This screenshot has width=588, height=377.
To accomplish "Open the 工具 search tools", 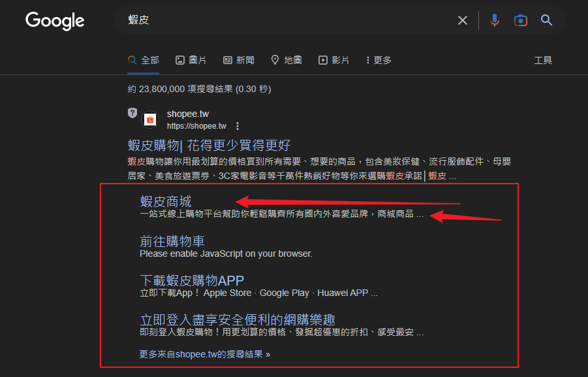I will pos(542,60).
